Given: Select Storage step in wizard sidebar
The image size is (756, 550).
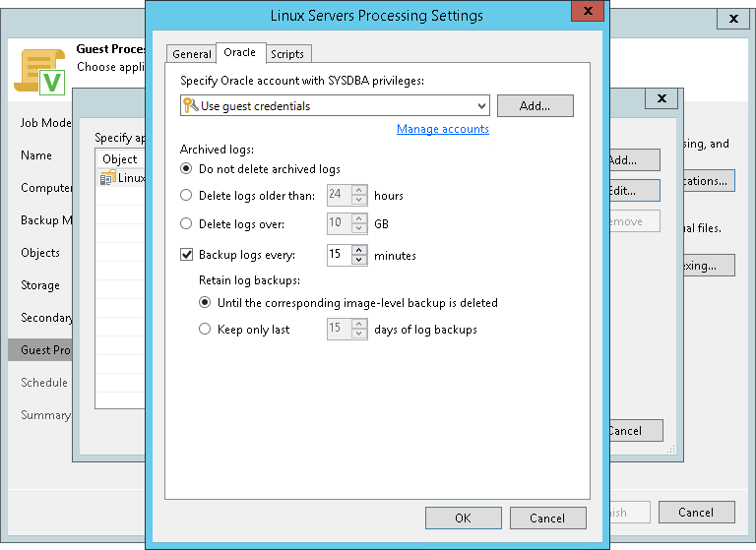Looking at the screenshot, I should 40,285.
